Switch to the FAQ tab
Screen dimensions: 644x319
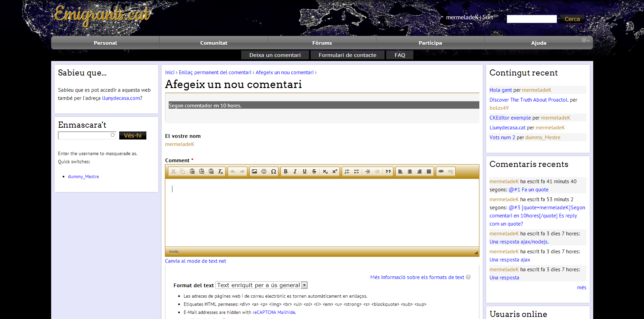(x=400, y=55)
